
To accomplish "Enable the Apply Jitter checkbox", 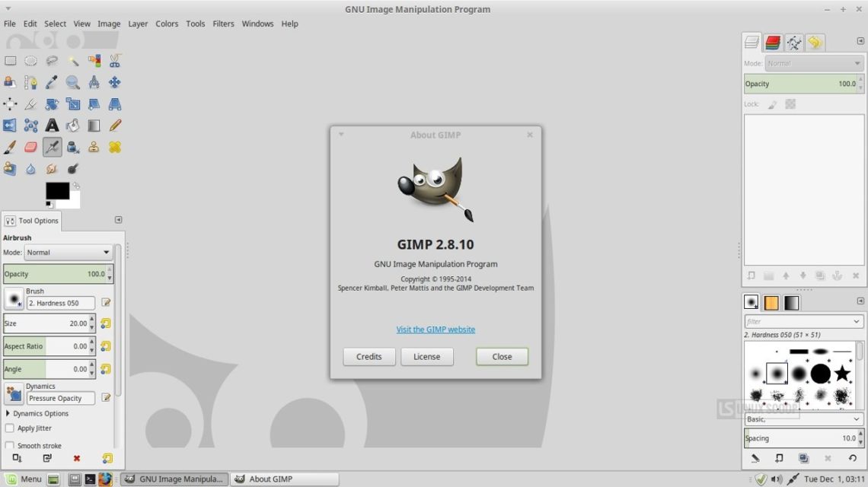I will [x=10, y=428].
